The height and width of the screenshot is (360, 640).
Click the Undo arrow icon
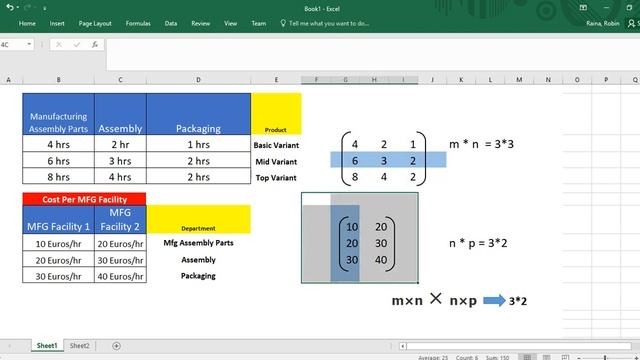coord(10,7)
